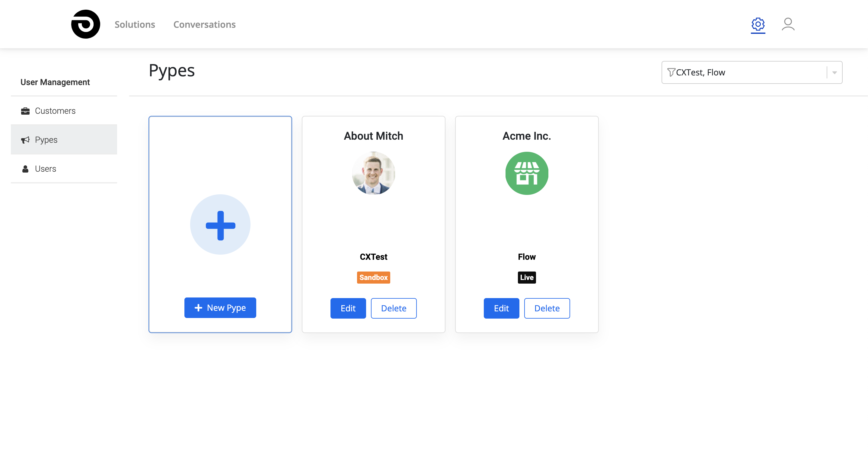The image size is (868, 461).
Task: Click the Users person icon
Action: tap(25, 169)
